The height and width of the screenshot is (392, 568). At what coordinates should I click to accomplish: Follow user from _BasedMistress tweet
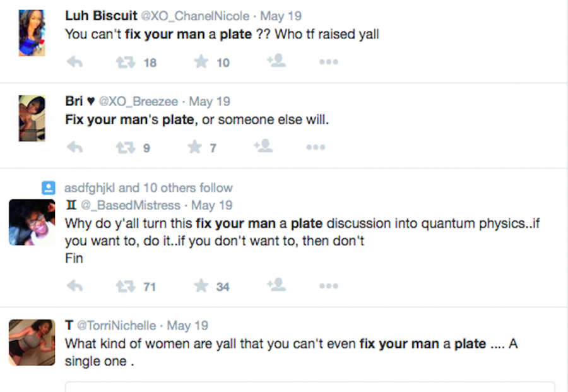[x=276, y=285]
